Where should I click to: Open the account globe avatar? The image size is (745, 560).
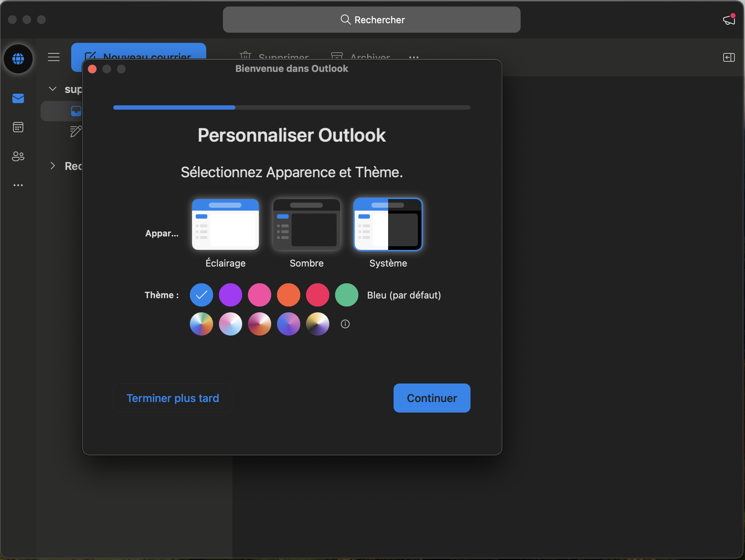coord(18,58)
